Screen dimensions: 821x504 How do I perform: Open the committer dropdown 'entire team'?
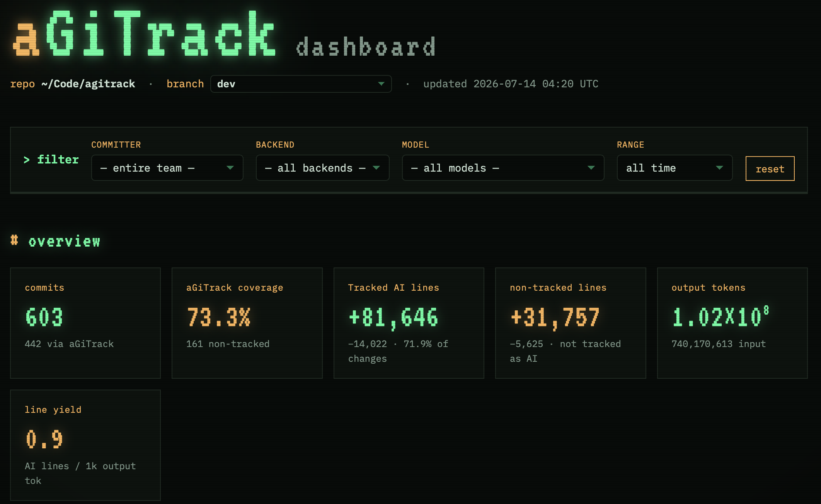click(x=167, y=168)
